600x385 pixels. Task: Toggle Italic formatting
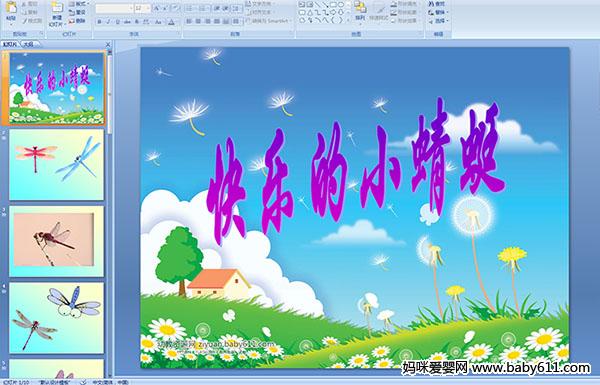click(x=108, y=22)
